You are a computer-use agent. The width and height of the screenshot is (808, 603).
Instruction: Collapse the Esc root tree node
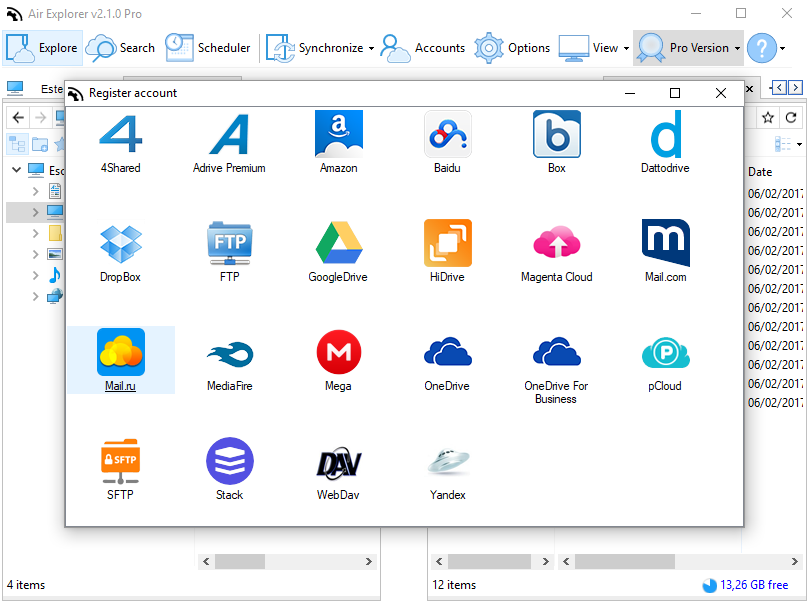pos(16,169)
